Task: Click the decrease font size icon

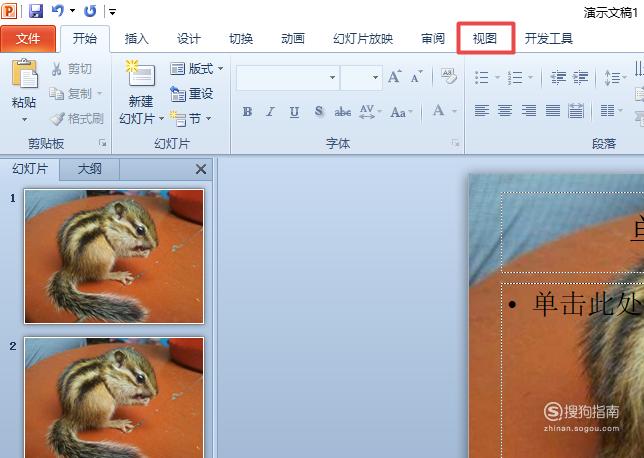Action: 417,77
